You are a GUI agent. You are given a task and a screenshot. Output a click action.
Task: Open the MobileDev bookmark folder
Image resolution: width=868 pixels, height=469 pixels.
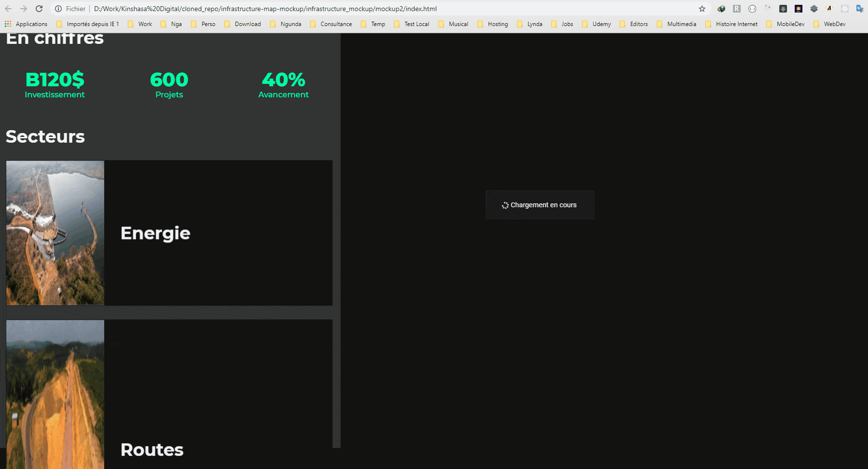pyautogui.click(x=786, y=24)
